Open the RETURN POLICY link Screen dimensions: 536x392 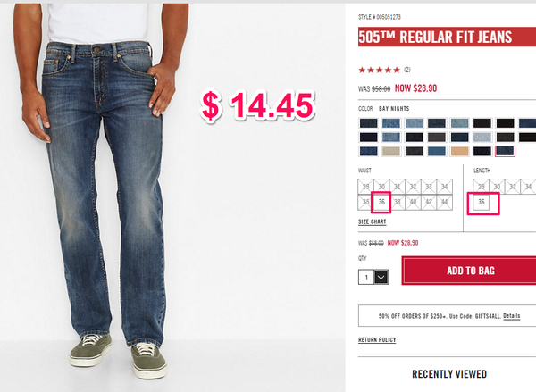coord(377,339)
